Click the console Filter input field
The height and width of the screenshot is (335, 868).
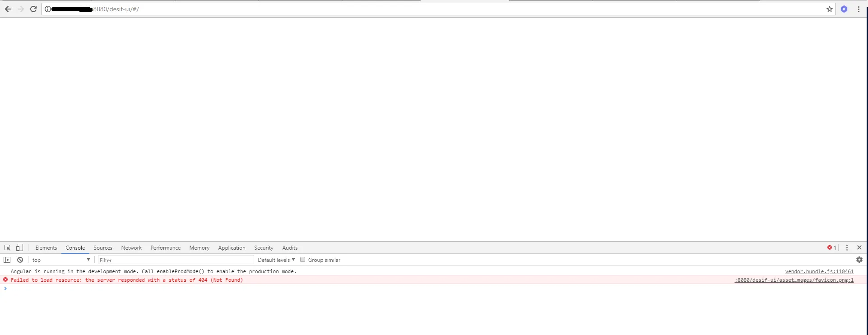tap(176, 260)
